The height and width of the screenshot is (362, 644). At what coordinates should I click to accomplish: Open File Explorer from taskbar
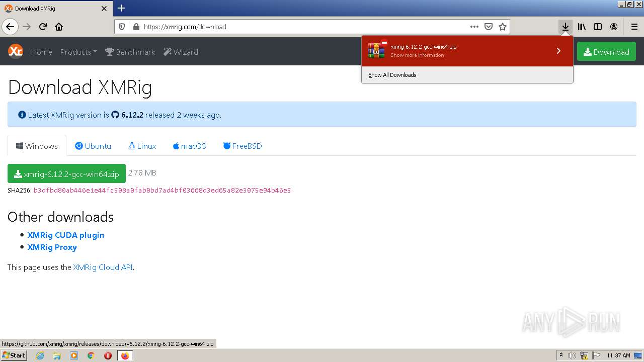coord(57,355)
